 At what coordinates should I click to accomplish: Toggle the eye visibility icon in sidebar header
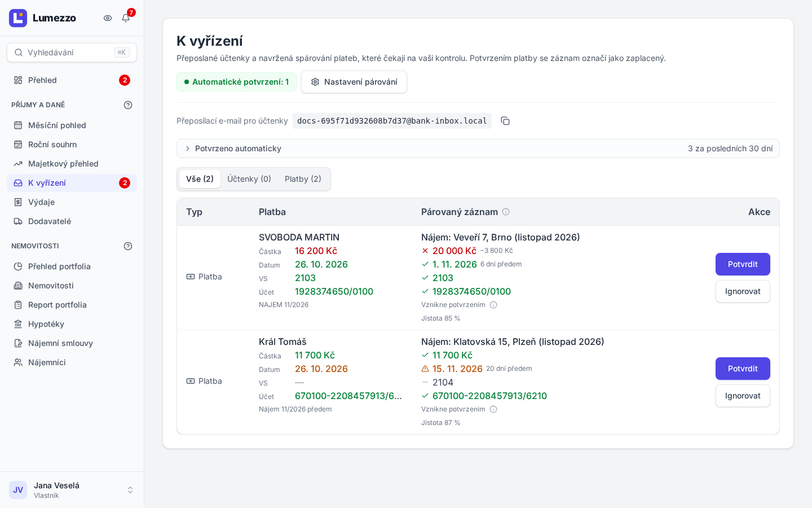point(108,18)
